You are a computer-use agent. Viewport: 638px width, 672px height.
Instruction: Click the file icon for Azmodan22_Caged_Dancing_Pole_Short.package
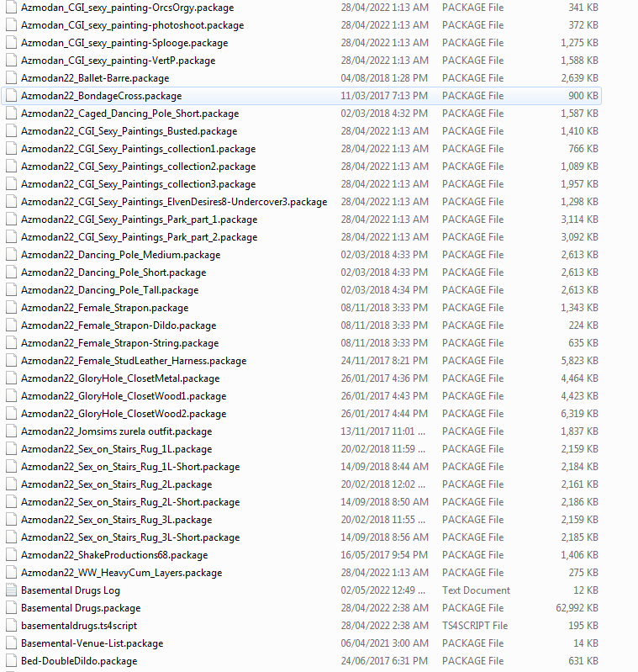pyautogui.click(x=12, y=114)
